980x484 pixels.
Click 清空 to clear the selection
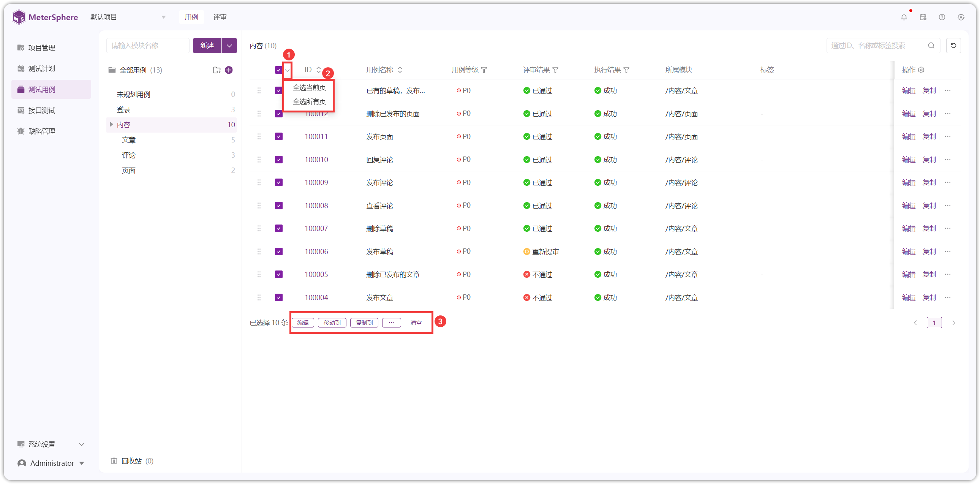tap(416, 323)
